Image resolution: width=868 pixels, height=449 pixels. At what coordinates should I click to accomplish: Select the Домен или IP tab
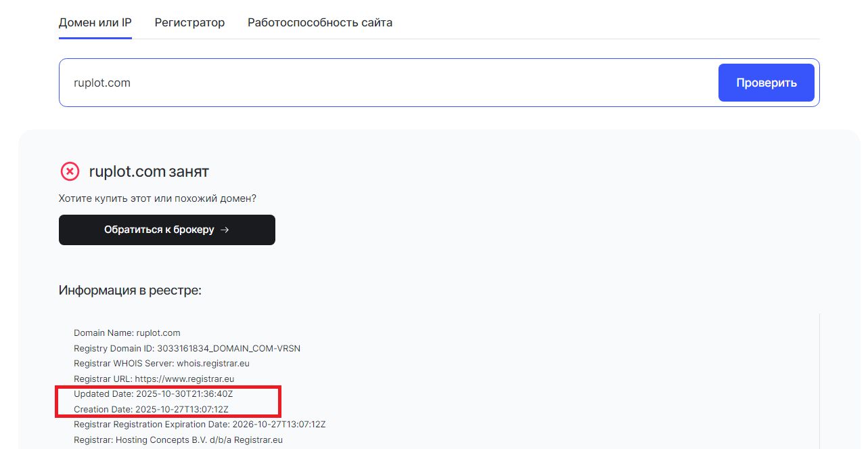[95, 22]
